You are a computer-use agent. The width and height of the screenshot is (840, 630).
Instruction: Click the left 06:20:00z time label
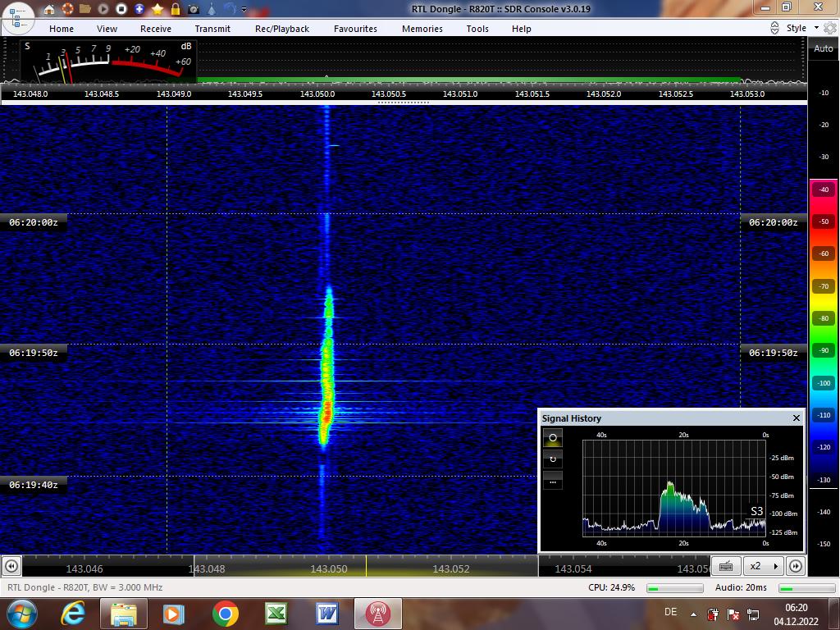click(33, 222)
